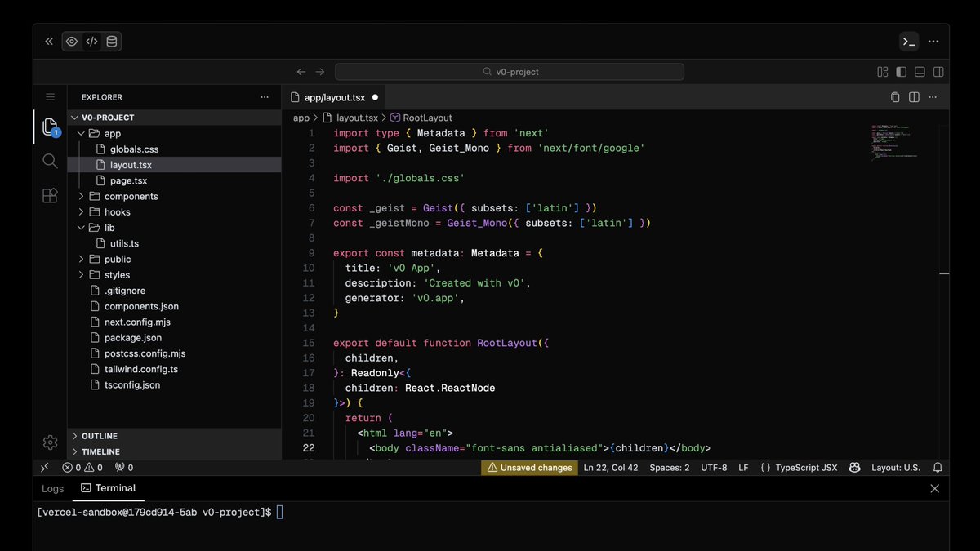Viewport: 980px width, 551px height.
Task: Expand the components folder
Action: tap(175, 196)
